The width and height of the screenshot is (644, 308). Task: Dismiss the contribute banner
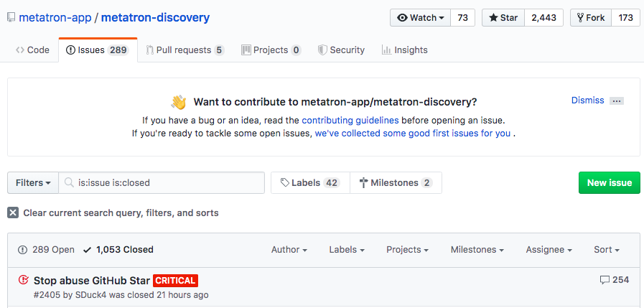click(588, 101)
